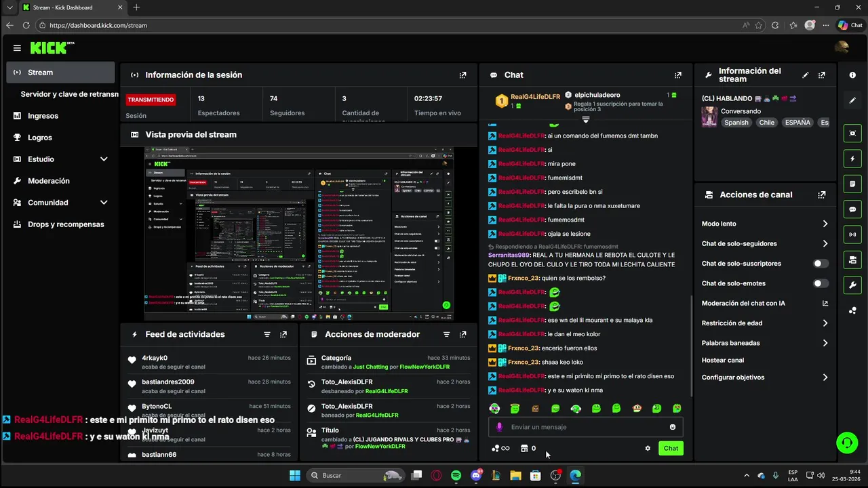This screenshot has height=488, width=868.
Task: Click the green Chat send button
Action: [671, 448]
